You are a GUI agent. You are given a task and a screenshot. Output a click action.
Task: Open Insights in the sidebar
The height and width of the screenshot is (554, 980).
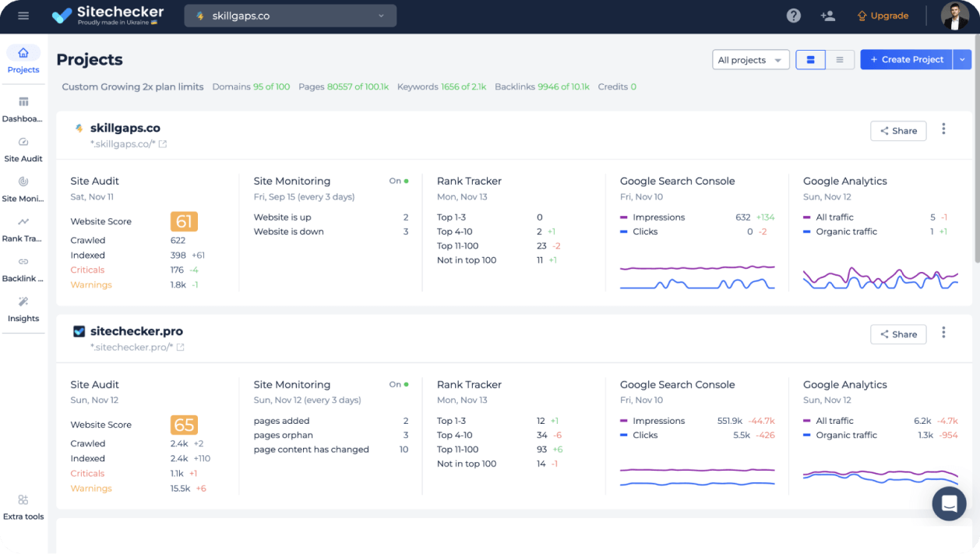(x=23, y=309)
